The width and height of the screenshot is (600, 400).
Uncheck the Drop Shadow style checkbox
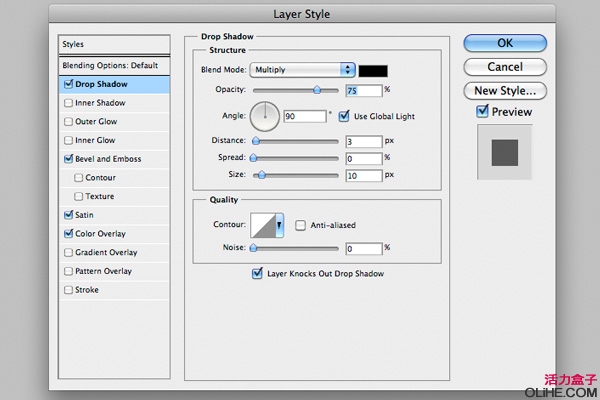click(68, 84)
